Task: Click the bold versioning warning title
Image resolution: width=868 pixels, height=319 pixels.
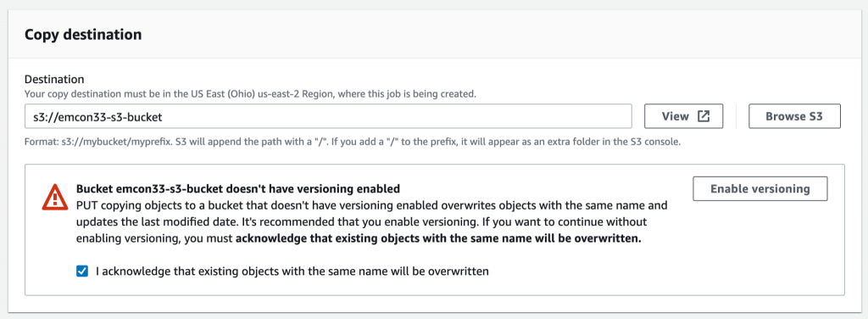Action: [238, 189]
